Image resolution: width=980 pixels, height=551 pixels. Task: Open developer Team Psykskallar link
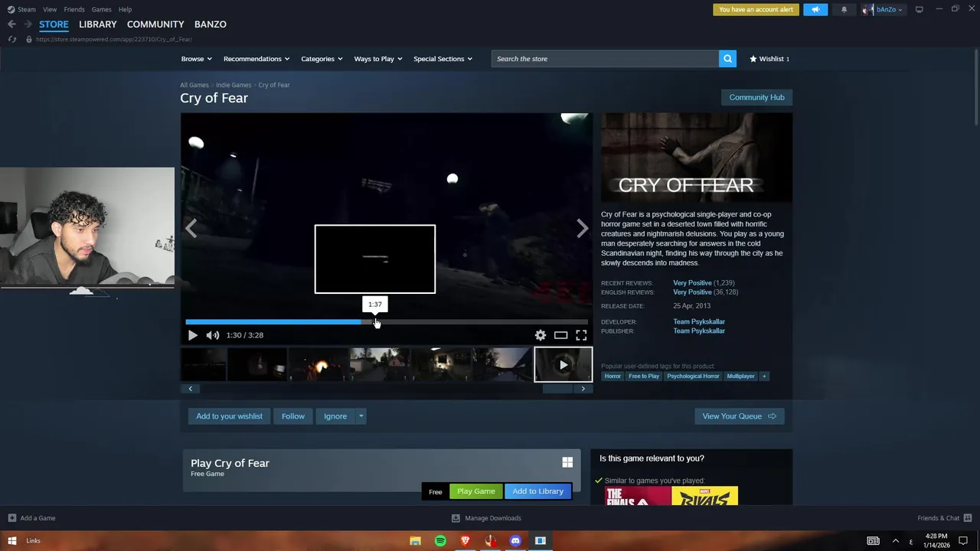click(699, 321)
